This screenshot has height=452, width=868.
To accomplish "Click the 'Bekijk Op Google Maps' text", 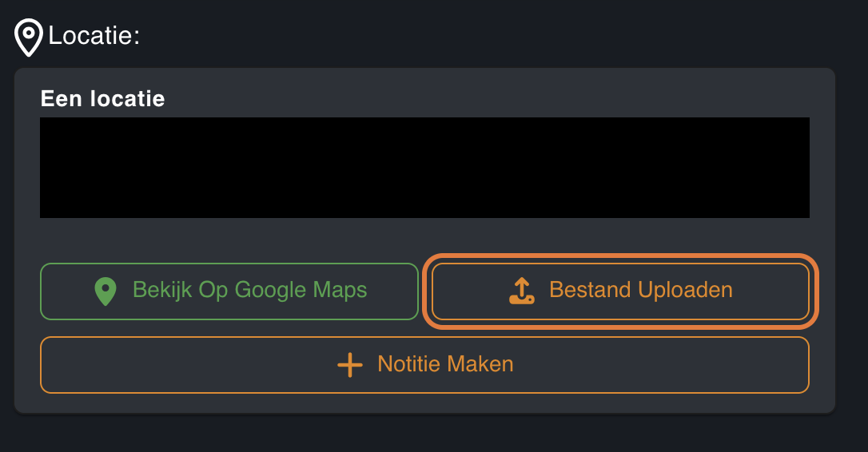I will [249, 290].
